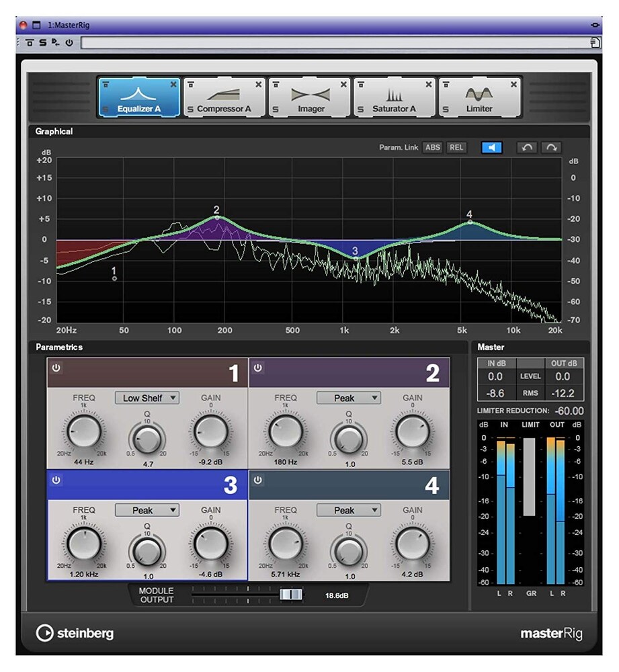Solo the Equalizer A module

point(106,110)
